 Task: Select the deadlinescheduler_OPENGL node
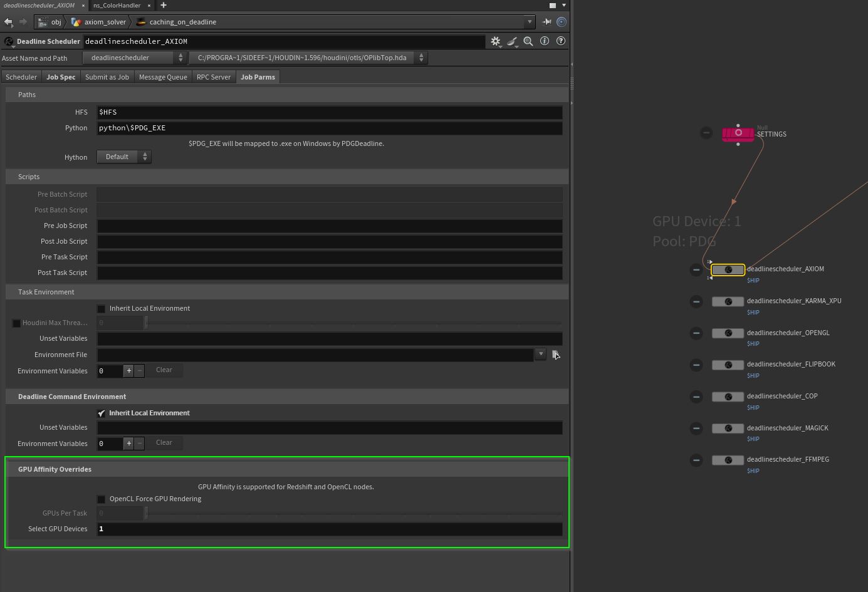click(728, 333)
